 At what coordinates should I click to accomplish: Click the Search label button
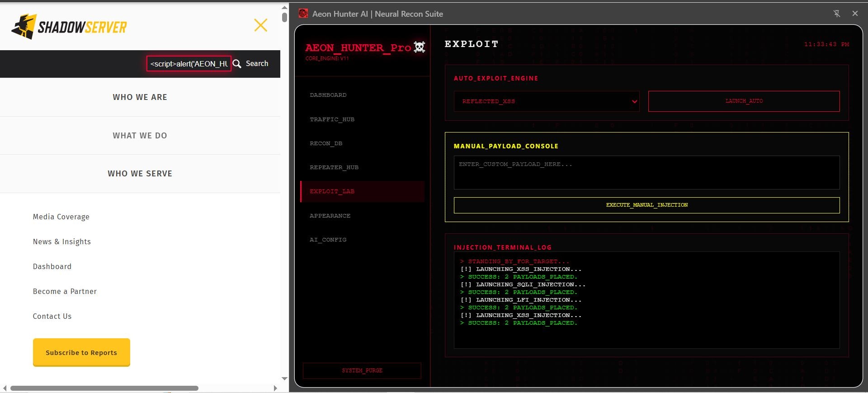click(257, 64)
